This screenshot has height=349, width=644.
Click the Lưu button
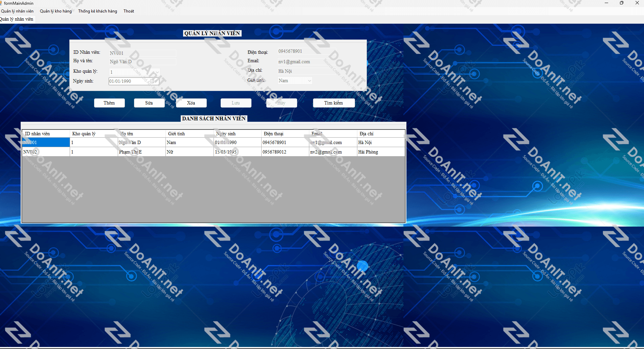pos(236,103)
